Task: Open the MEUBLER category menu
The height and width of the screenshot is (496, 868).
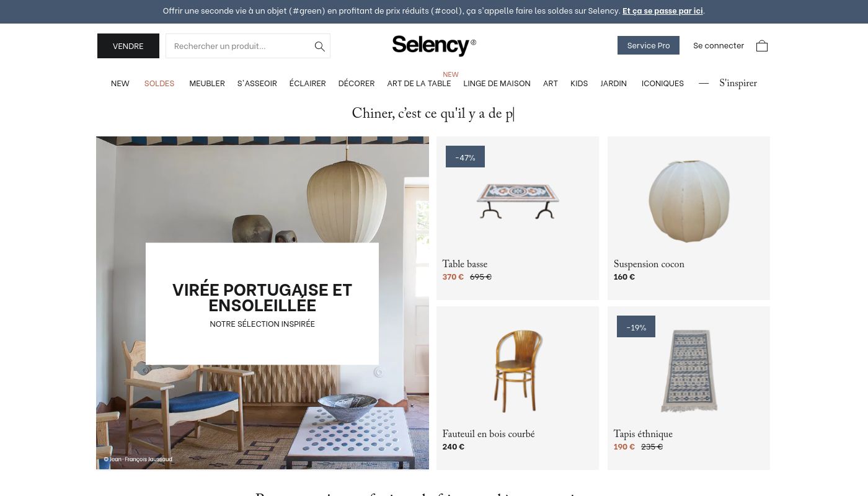Action: click(207, 83)
